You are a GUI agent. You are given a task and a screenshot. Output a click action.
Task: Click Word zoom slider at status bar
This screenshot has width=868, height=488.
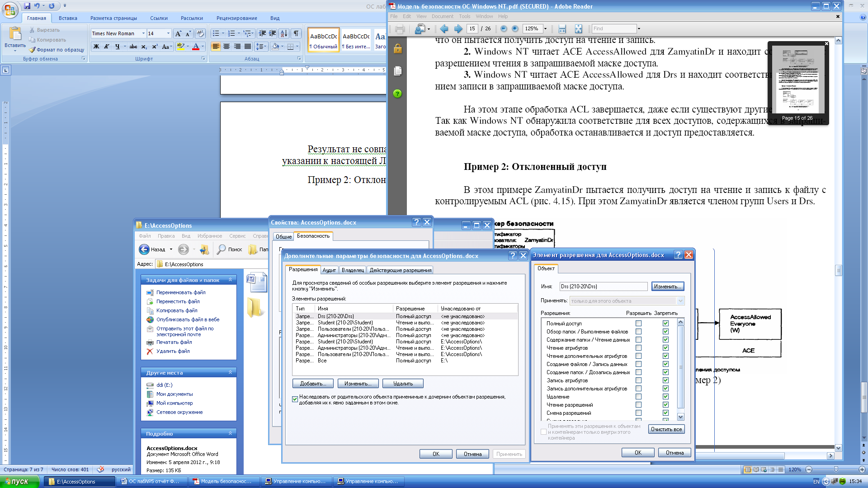click(835, 469)
